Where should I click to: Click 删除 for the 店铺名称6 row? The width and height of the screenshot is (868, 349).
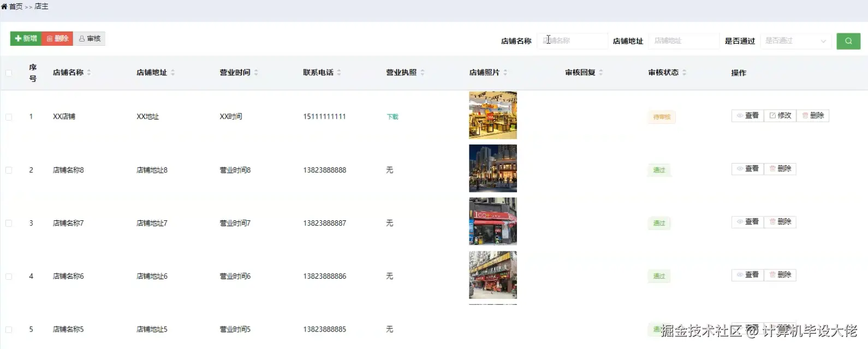click(780, 275)
